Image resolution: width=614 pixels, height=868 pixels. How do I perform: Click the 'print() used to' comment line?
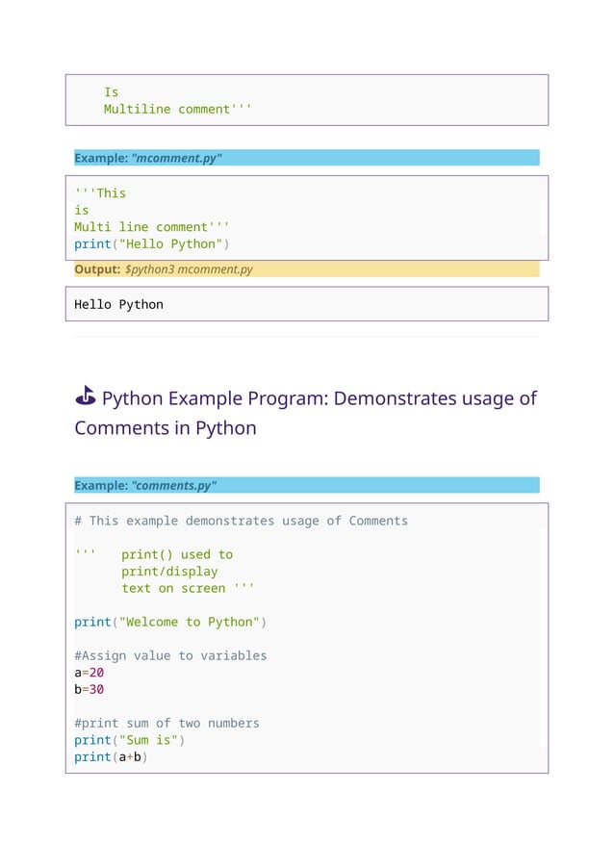pyautogui.click(x=177, y=554)
